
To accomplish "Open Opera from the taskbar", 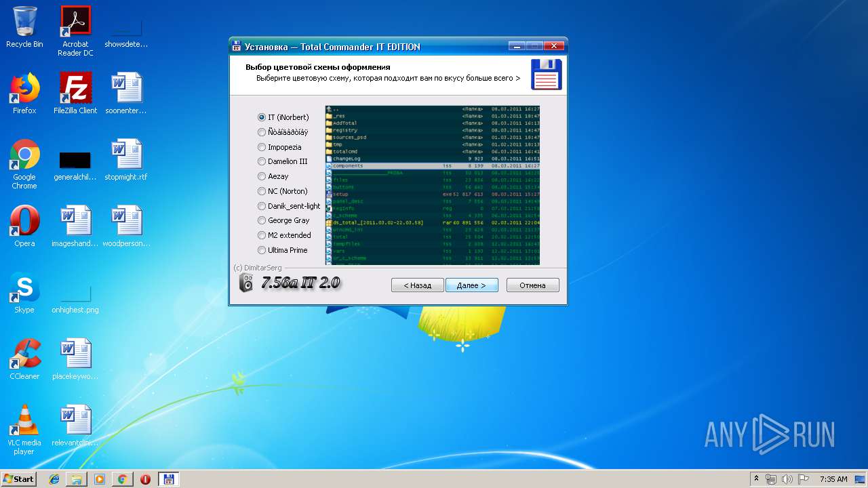I will (x=145, y=479).
